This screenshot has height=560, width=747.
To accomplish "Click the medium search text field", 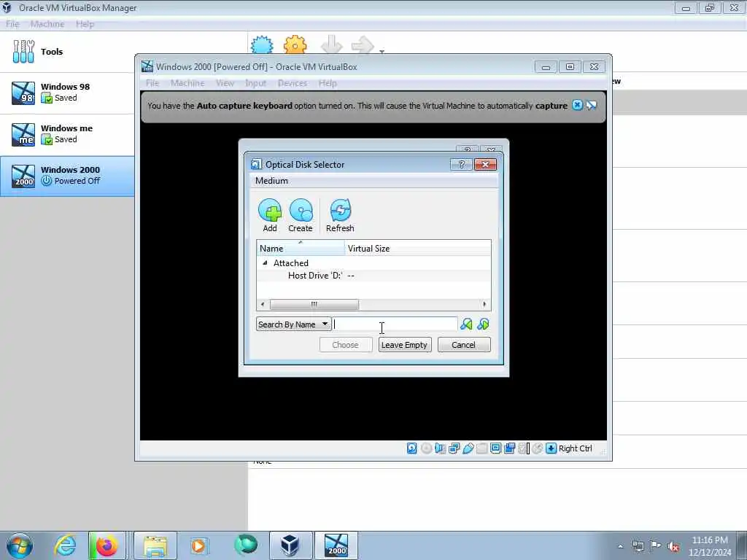I will click(x=395, y=324).
